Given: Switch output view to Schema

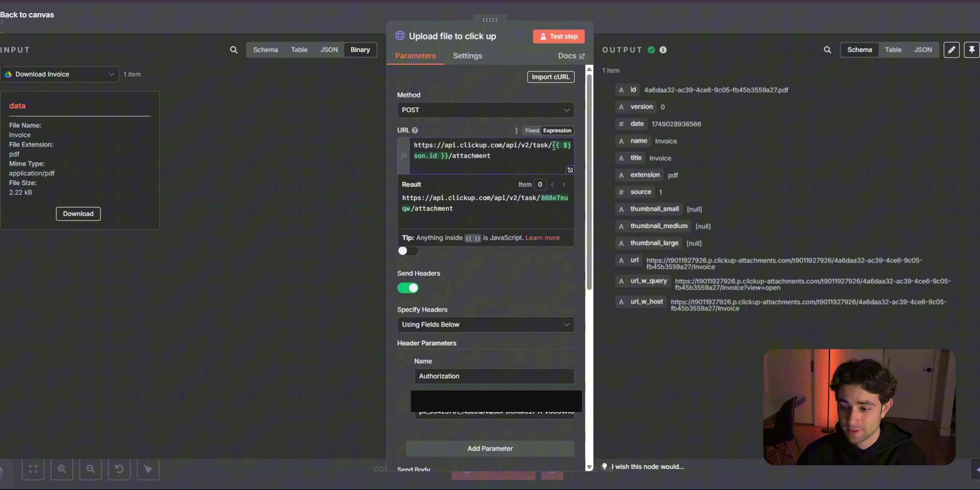Looking at the screenshot, I should point(860,50).
